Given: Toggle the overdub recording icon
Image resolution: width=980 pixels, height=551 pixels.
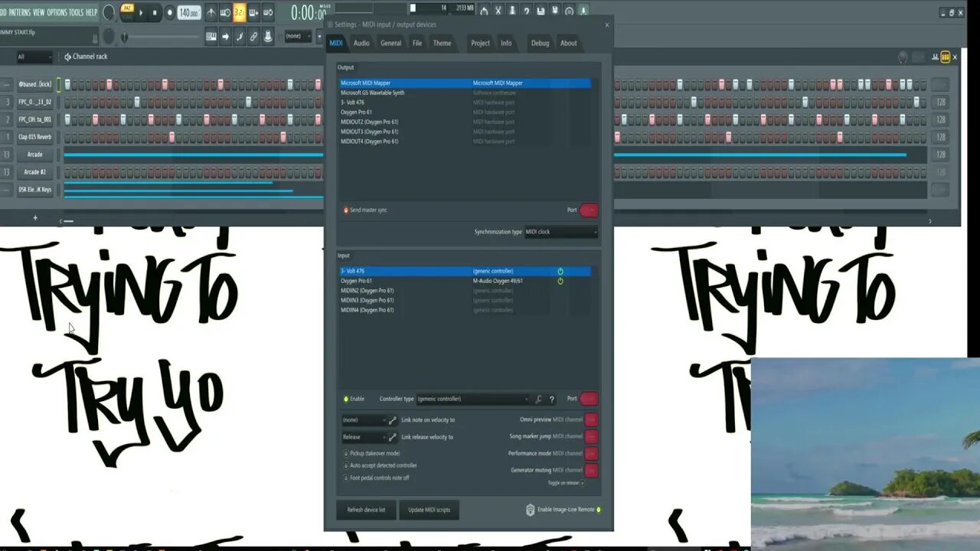Looking at the screenshot, I should pos(253,12).
